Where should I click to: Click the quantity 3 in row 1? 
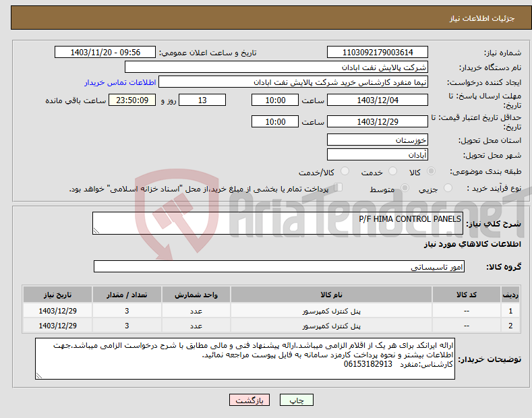[x=127, y=311]
